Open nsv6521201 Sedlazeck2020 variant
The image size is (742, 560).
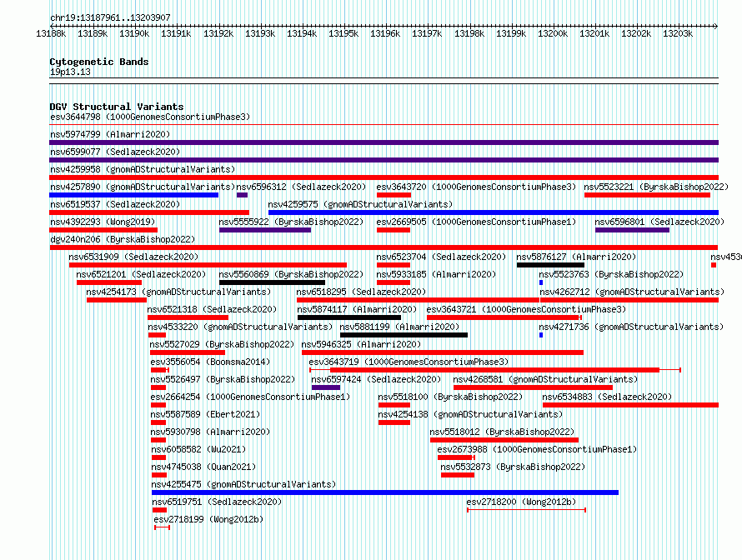pyautogui.click(x=141, y=274)
